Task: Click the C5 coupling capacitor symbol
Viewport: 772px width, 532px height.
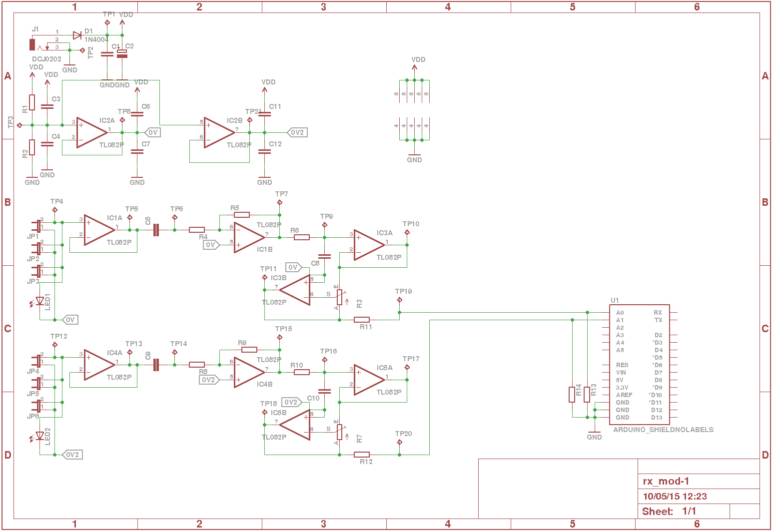Action: 156,230
